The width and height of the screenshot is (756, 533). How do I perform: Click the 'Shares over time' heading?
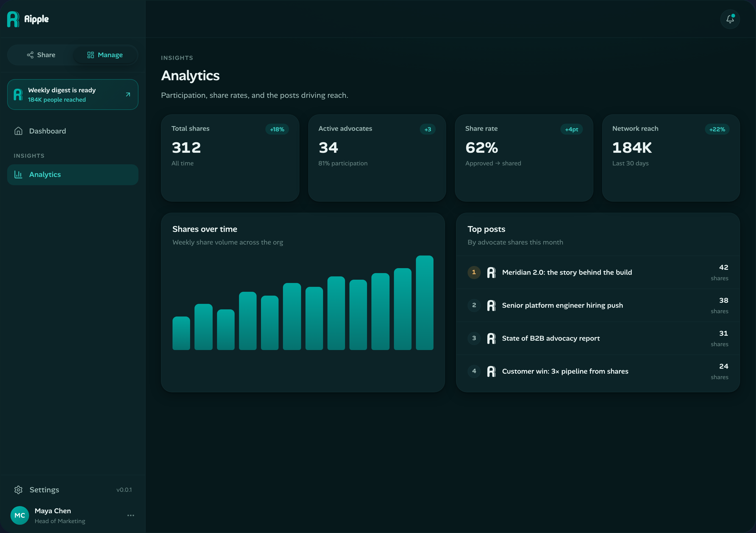coord(205,229)
